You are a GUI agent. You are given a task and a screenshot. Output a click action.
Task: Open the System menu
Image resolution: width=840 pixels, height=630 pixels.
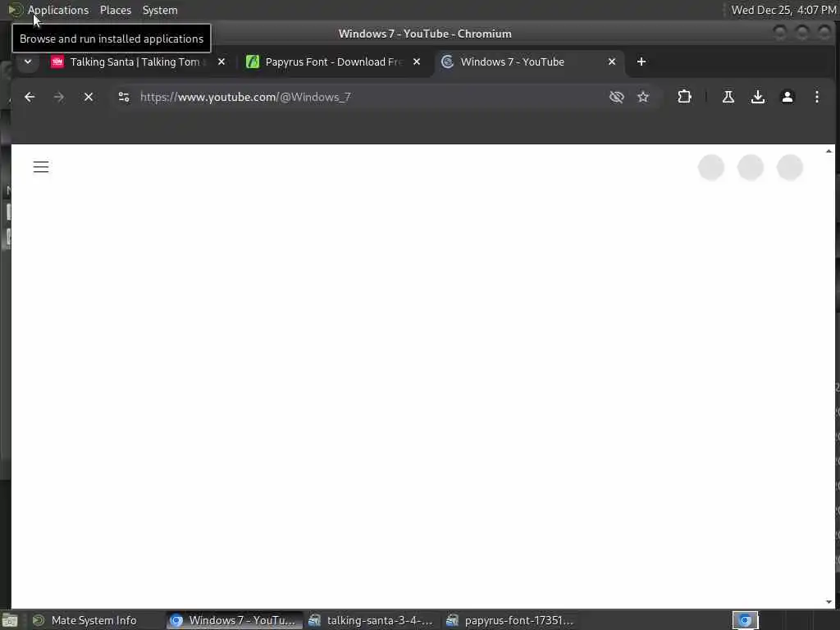(x=160, y=10)
